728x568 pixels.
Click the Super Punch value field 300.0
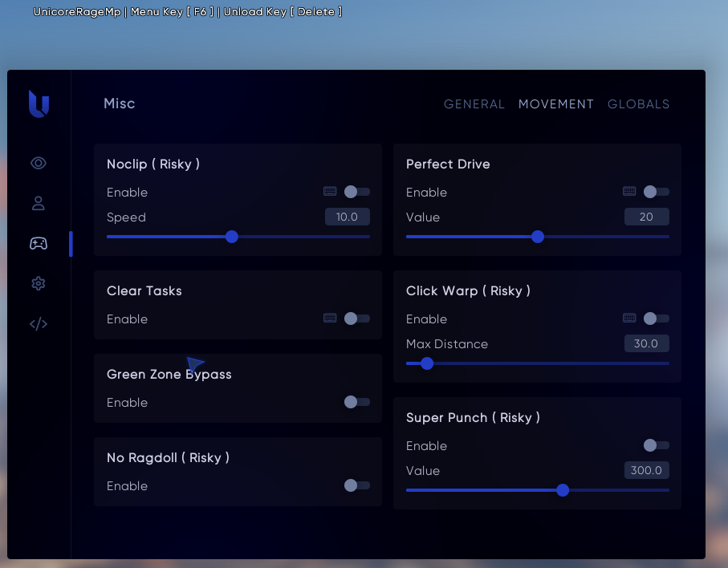click(647, 470)
